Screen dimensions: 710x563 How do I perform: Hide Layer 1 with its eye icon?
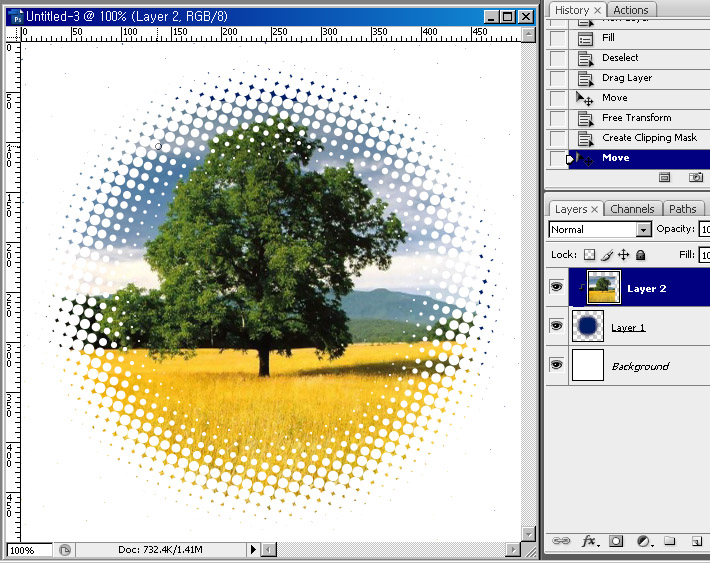pyautogui.click(x=556, y=325)
